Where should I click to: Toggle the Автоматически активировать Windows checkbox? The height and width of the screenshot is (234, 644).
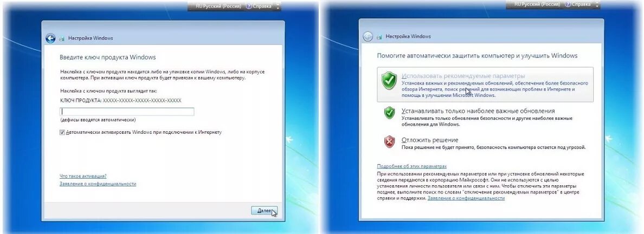pyautogui.click(x=62, y=132)
